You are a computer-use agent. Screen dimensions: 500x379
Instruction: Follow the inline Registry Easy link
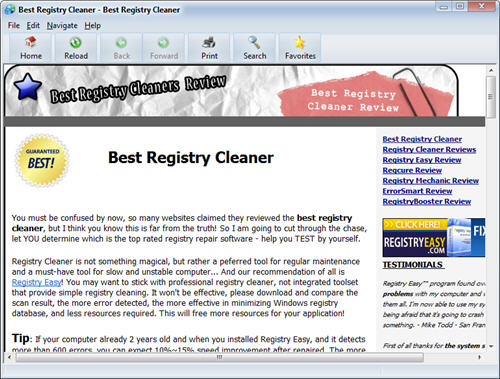click(37, 282)
